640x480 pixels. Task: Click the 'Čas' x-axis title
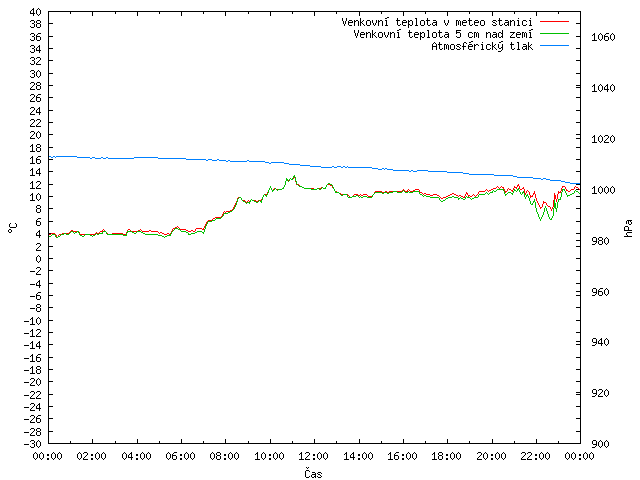(313, 473)
